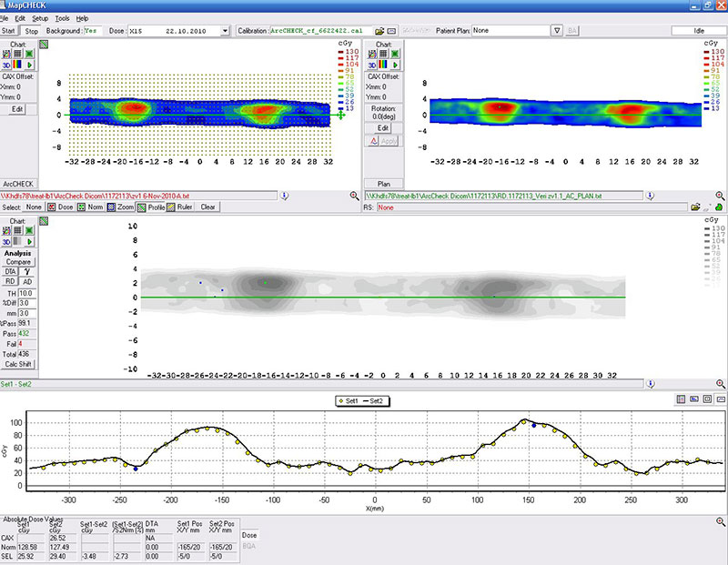Open the 3D view in the ArcCHECK measured panel

pos(6,65)
